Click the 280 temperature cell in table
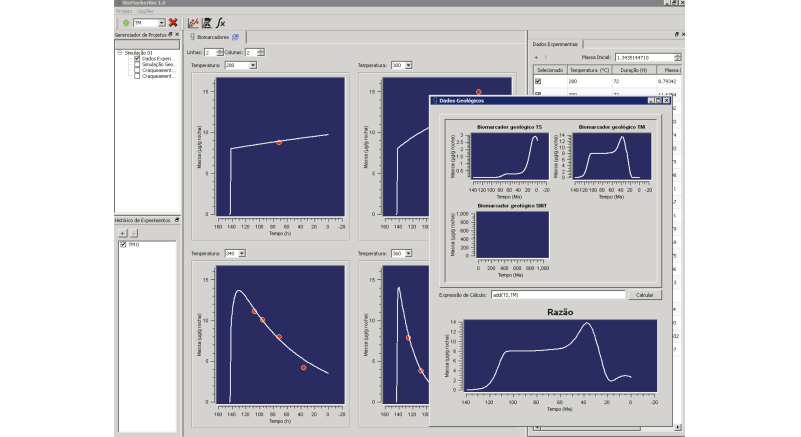The height and width of the screenshot is (437, 801). [x=589, y=81]
